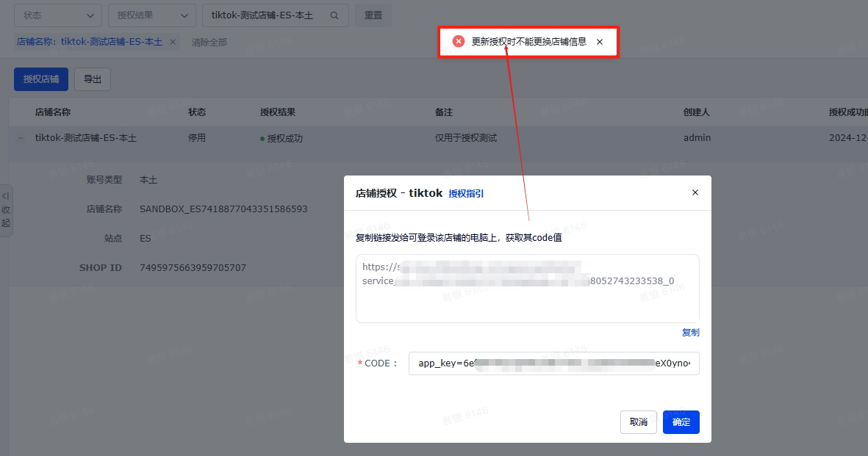Click the 授权店铺 button

point(41,79)
